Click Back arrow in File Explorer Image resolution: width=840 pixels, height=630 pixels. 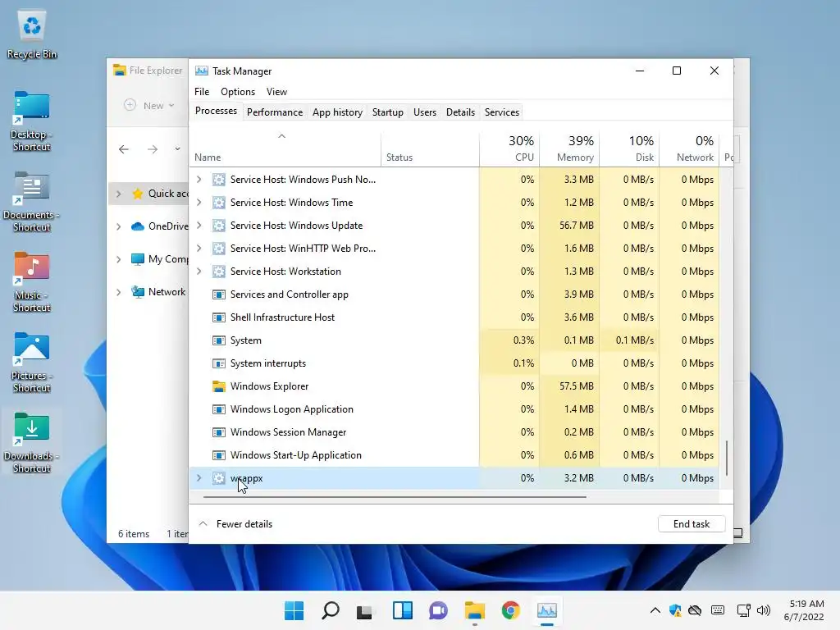(124, 149)
